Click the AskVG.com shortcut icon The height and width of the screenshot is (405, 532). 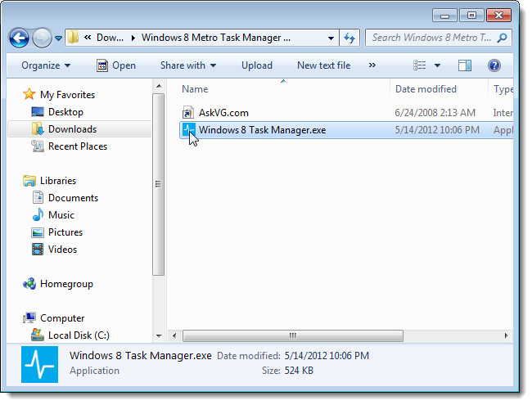point(188,112)
